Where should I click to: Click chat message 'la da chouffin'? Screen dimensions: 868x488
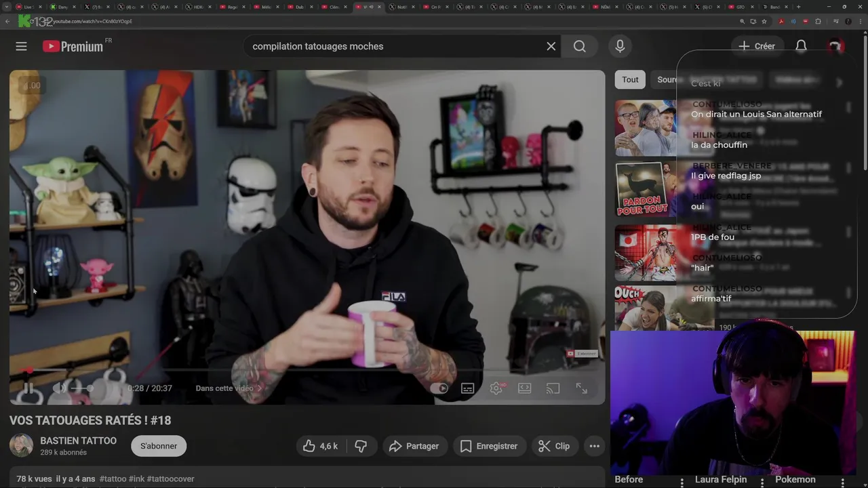point(719,145)
